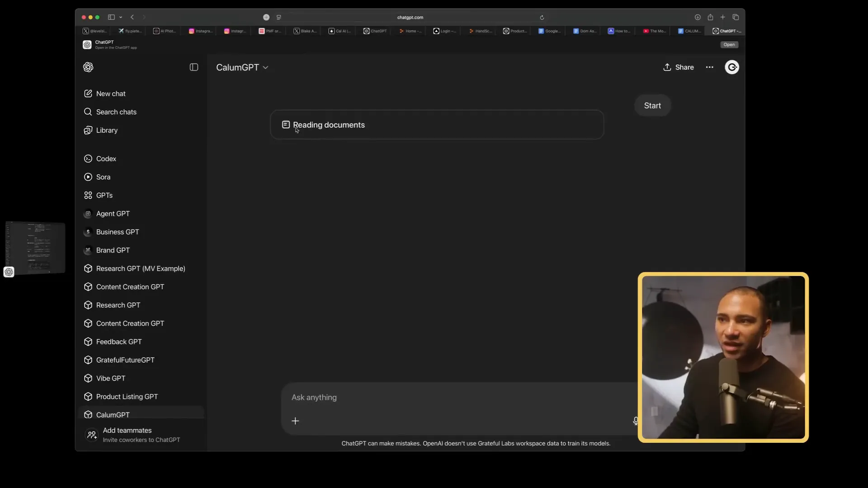Click the chatgpt.com address bar
This screenshot has width=868, height=488.
(x=410, y=17)
